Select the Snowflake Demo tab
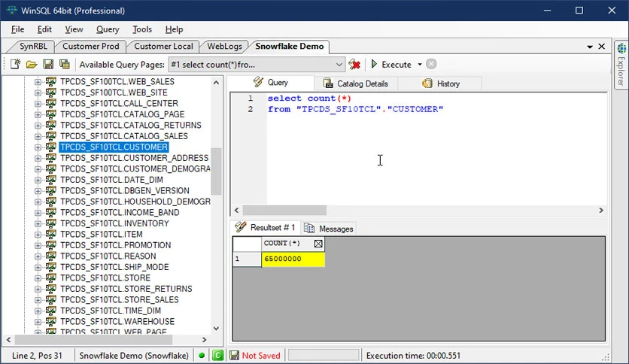629x364 pixels. click(289, 47)
